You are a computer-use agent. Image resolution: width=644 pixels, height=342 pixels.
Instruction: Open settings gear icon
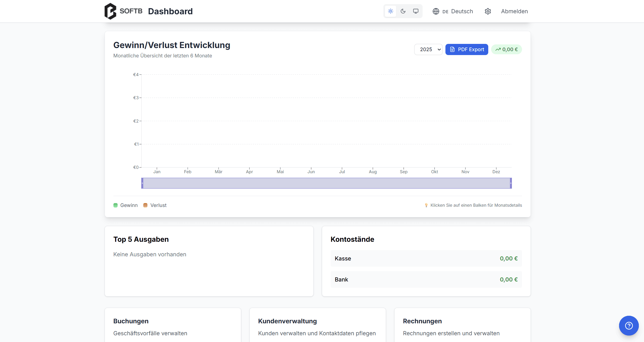(x=488, y=11)
